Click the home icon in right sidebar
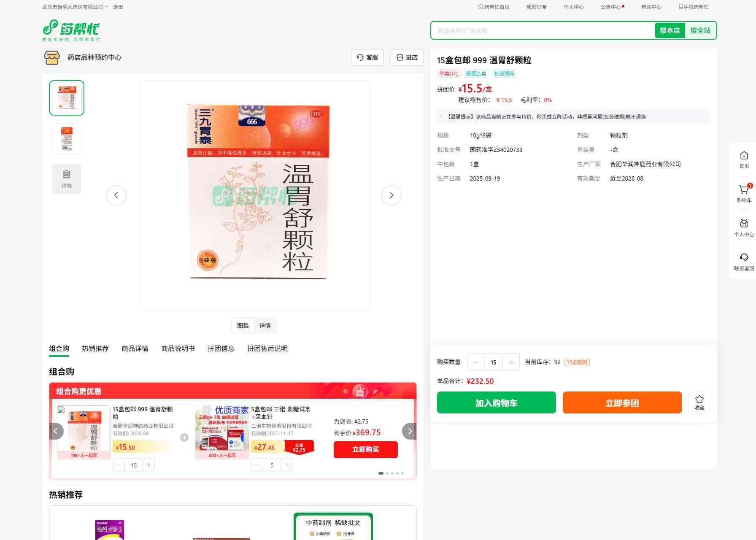The image size is (756, 540). (x=744, y=159)
